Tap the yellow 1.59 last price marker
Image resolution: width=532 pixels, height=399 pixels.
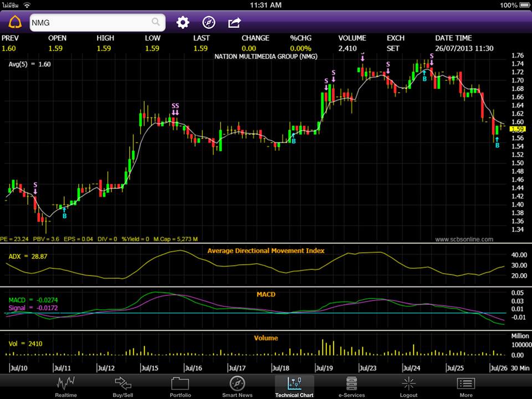[x=516, y=129]
